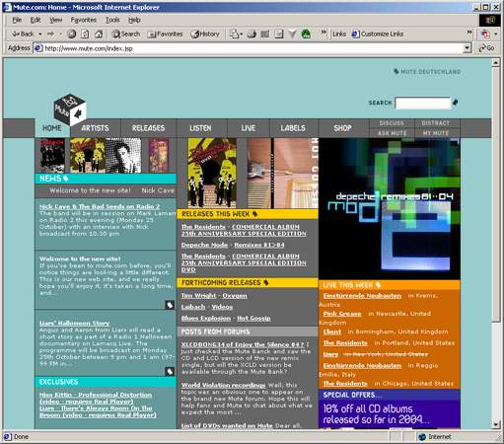
Task: Open the View menu
Action: tap(55, 20)
